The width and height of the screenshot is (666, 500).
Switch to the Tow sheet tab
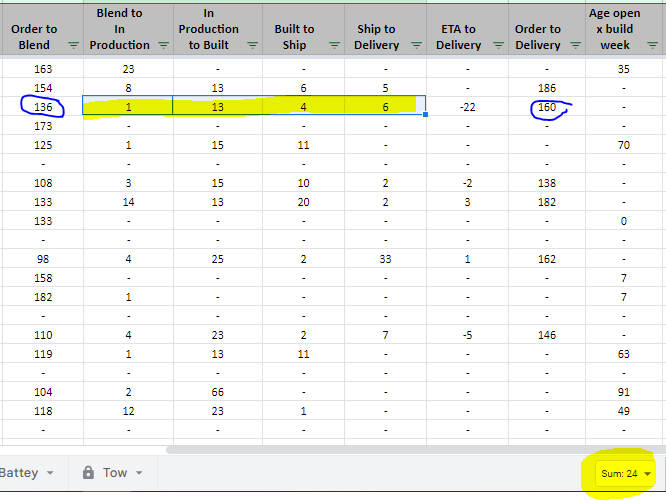point(115,473)
